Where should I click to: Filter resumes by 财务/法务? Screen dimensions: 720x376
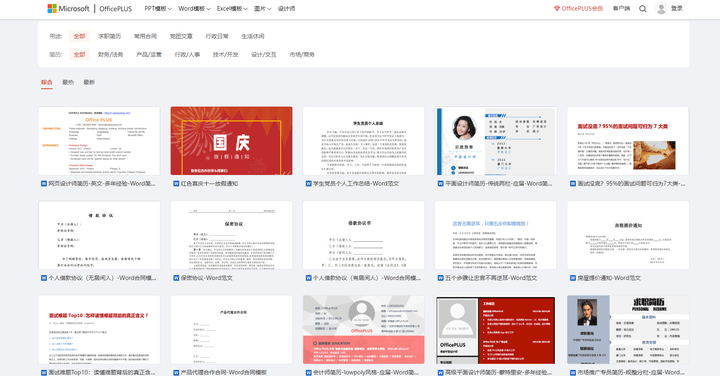[x=111, y=55]
